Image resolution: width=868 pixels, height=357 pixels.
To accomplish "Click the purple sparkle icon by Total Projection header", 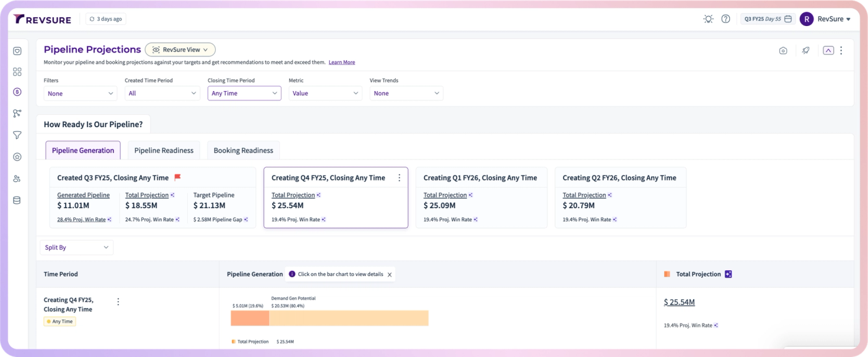I will pos(728,274).
